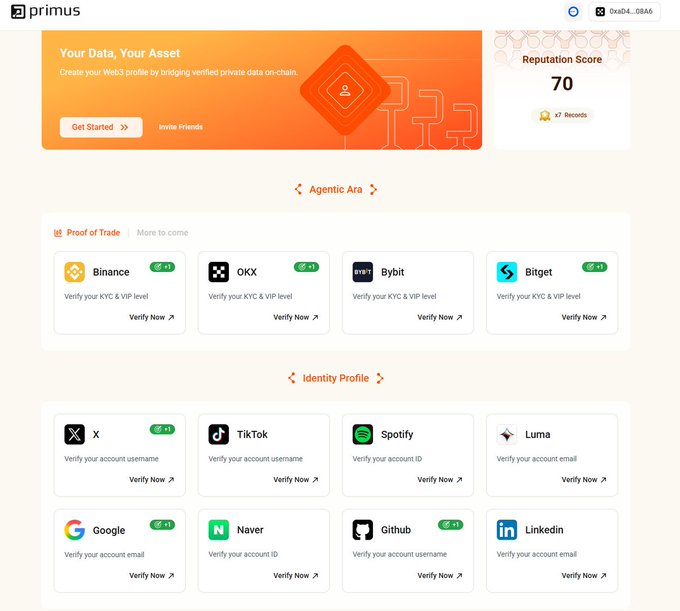
Task: Click the green +1 badge on X
Action: (x=162, y=429)
